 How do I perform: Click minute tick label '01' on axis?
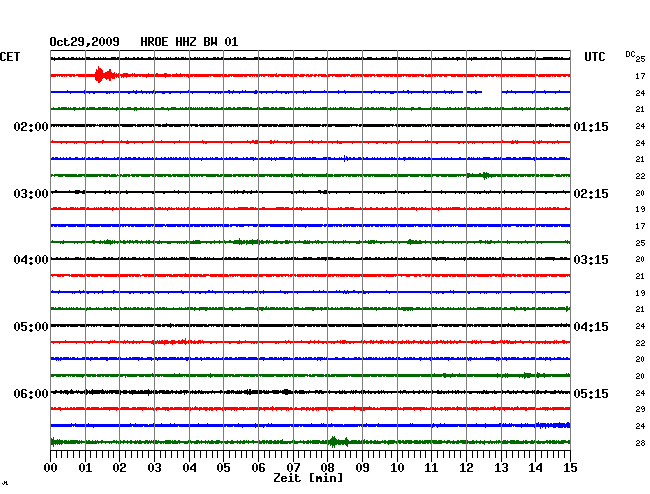[x=85, y=468]
